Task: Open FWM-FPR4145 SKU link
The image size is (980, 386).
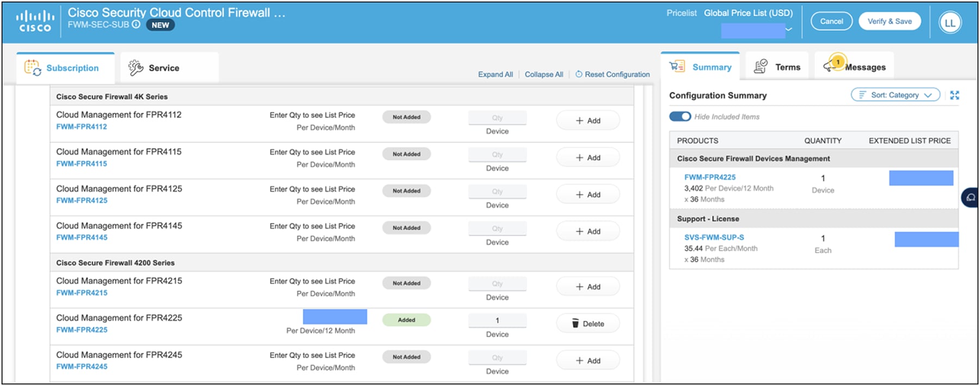Action: click(82, 237)
